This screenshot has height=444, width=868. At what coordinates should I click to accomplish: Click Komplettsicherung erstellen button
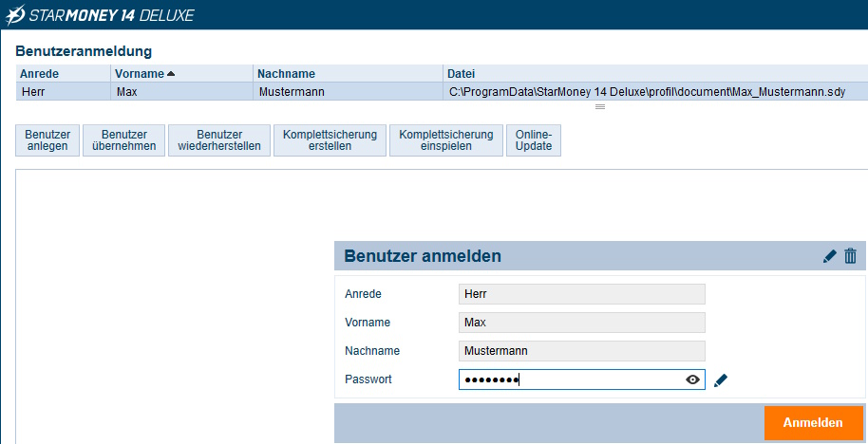(330, 140)
